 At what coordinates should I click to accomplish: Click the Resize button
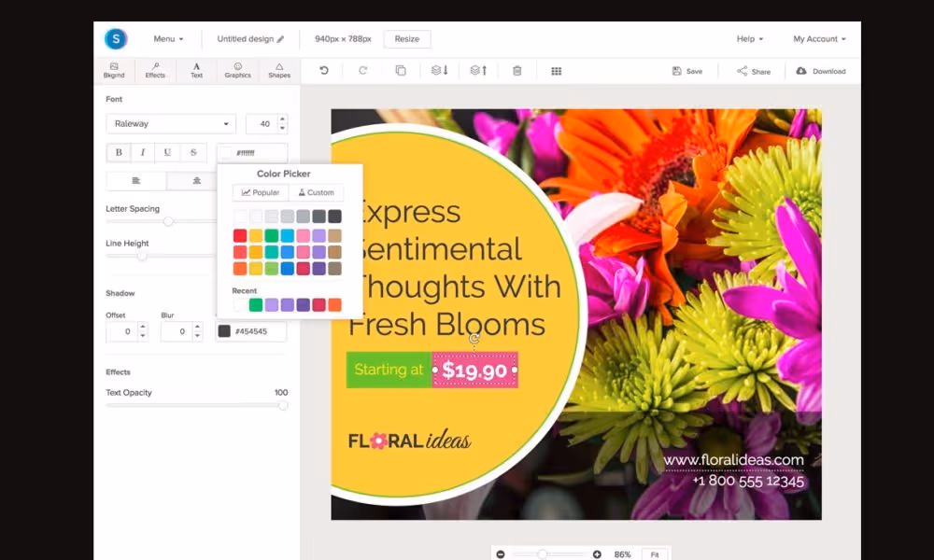click(x=407, y=39)
